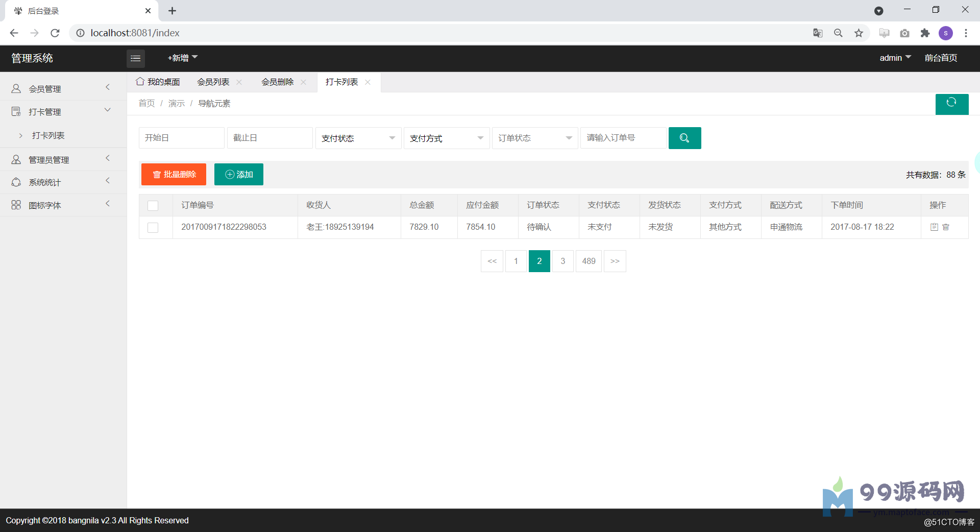Open the 支付方式 filter dropdown

(447, 138)
